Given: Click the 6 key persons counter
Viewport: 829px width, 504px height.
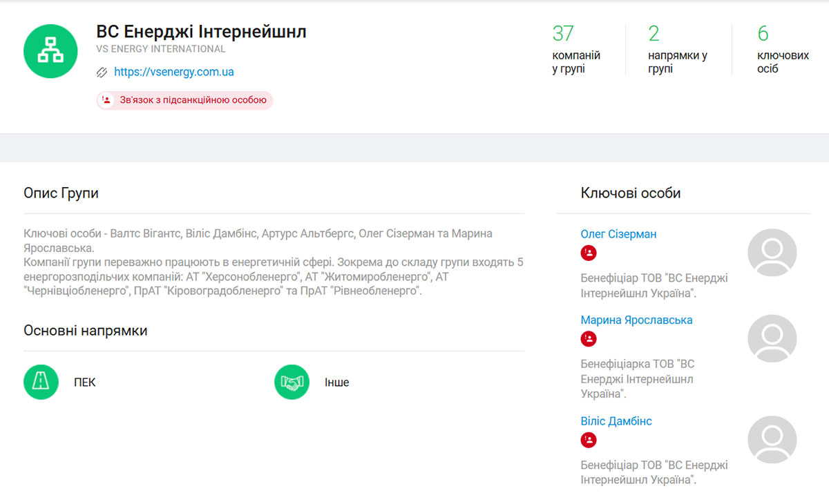Looking at the screenshot, I should [783, 50].
